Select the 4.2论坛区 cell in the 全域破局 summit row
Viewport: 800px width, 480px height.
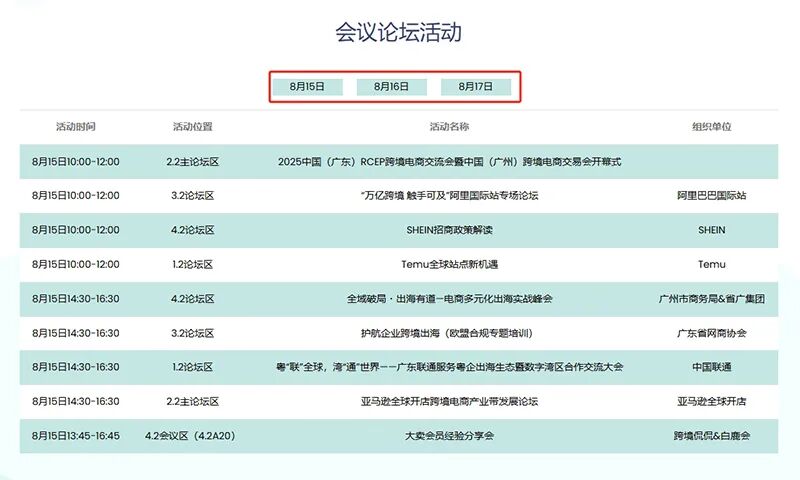pos(192,299)
